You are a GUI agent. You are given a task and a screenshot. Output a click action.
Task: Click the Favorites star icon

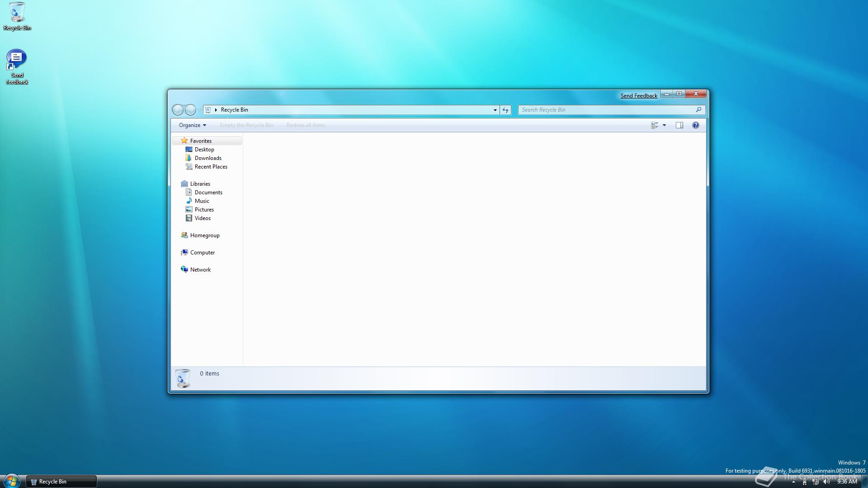click(x=184, y=141)
